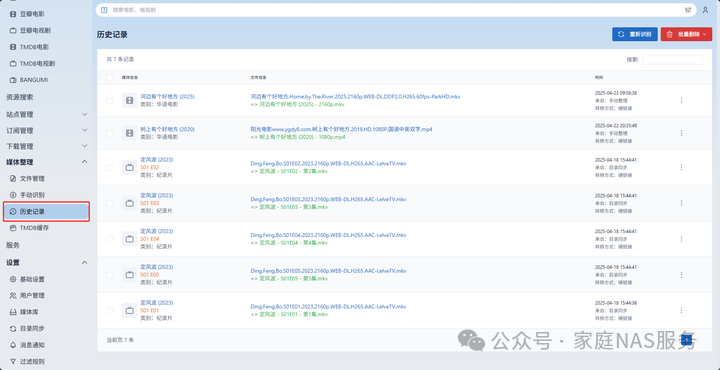Click the 目录同步 sync icon
This screenshot has height=370, width=720.
click(x=13, y=329)
